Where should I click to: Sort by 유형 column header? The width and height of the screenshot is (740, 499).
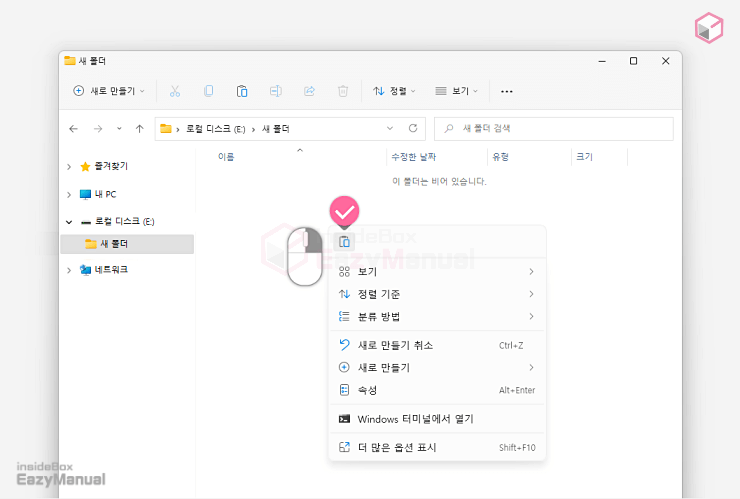[x=500, y=157]
